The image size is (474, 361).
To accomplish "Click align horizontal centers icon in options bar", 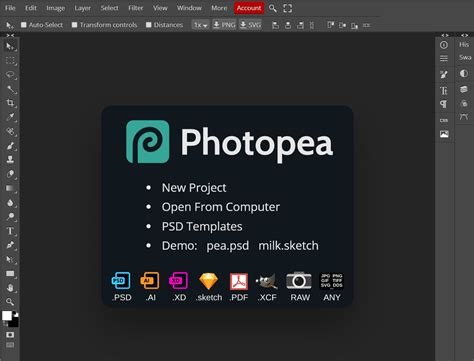I will [288, 25].
